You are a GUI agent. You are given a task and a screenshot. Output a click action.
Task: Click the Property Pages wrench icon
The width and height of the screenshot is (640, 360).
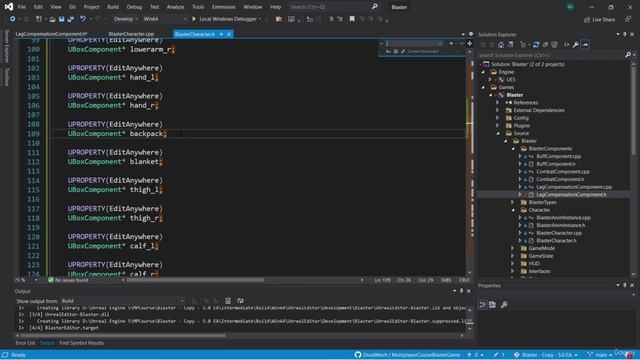pyautogui.click(x=504, y=305)
